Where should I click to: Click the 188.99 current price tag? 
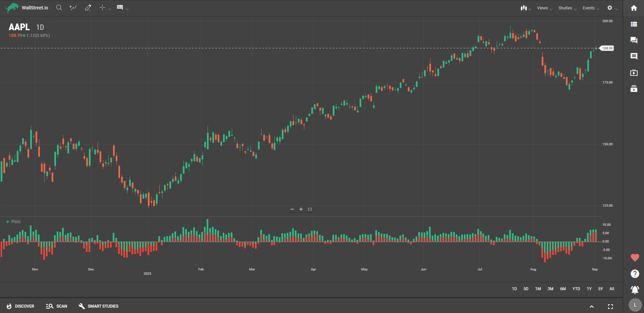607,48
